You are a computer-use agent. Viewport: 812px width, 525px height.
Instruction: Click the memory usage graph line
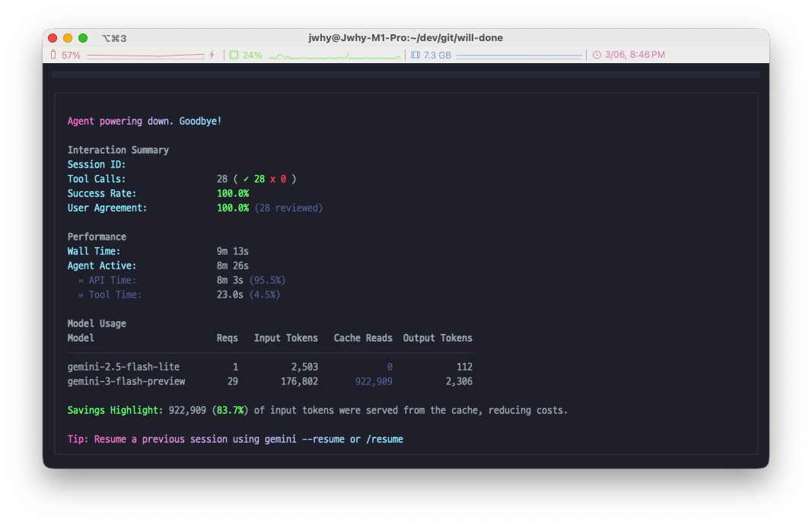[x=519, y=56]
